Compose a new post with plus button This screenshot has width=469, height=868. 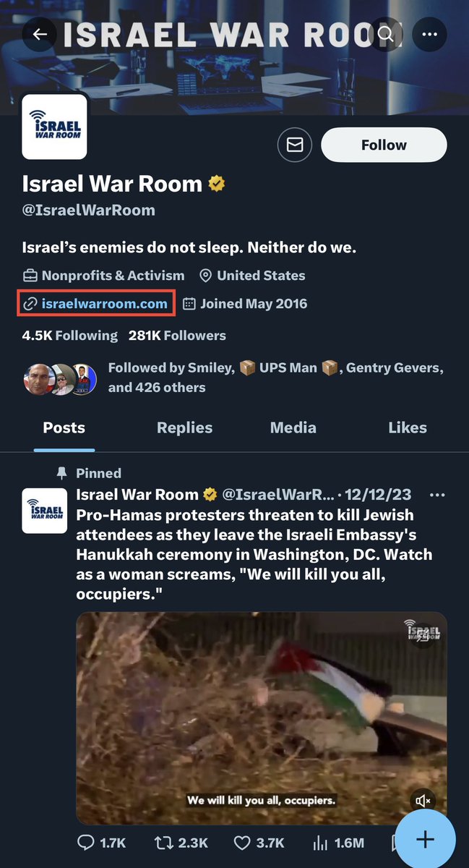425,839
